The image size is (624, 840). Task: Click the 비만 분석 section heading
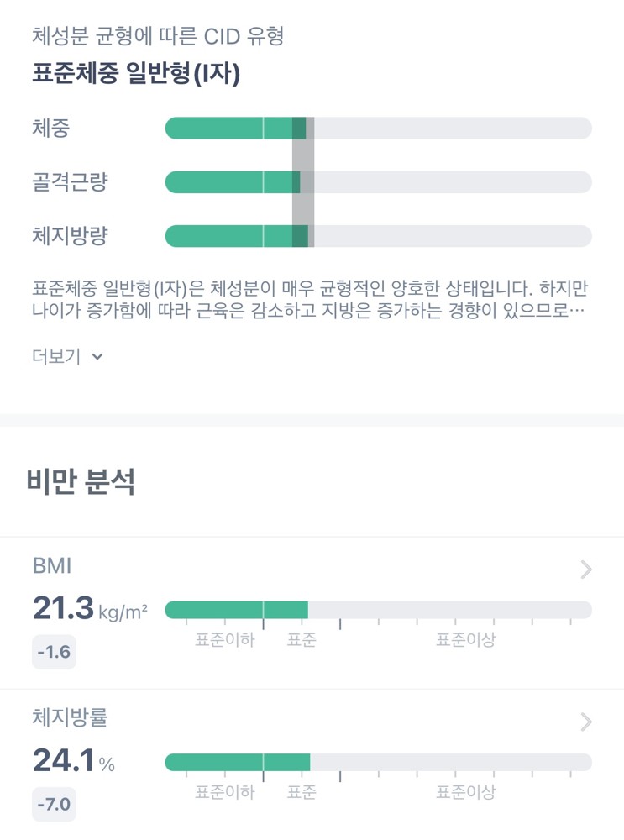point(81,483)
